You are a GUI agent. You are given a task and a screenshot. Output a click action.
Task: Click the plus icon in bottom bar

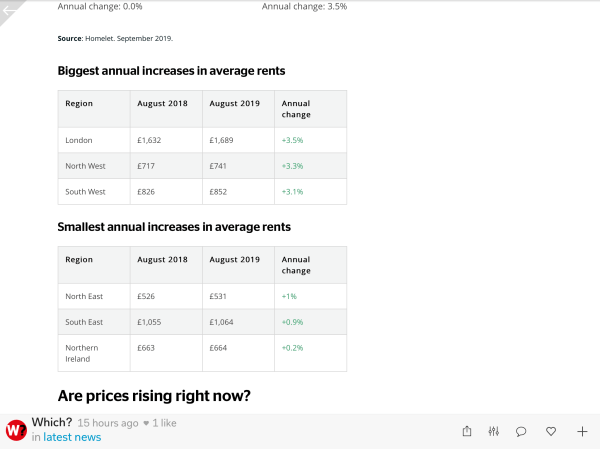coord(582,431)
